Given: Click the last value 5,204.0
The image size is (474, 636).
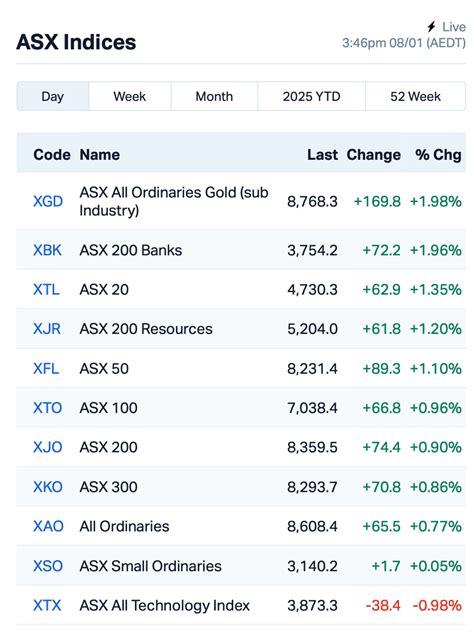Looking at the screenshot, I should [312, 329].
